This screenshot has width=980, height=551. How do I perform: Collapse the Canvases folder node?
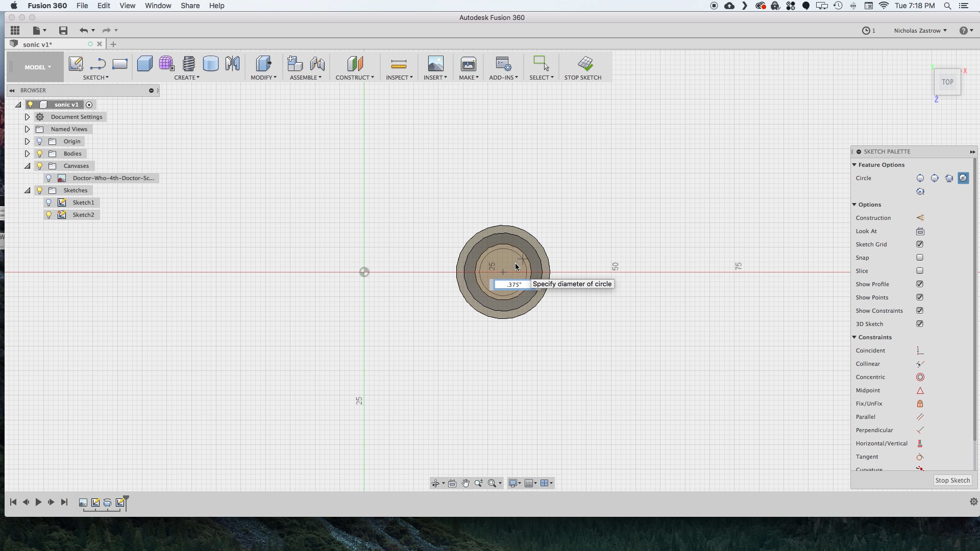[x=27, y=166]
